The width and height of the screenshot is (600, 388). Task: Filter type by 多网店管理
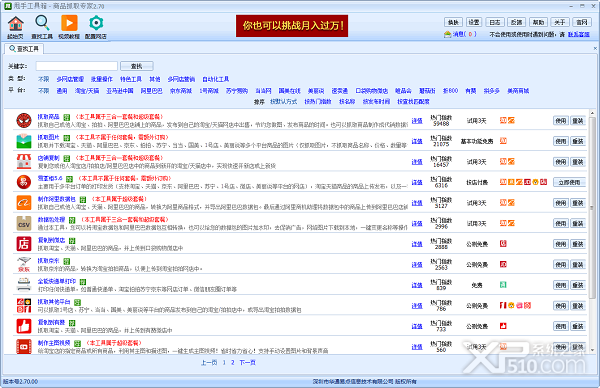pyautogui.click(x=70, y=79)
